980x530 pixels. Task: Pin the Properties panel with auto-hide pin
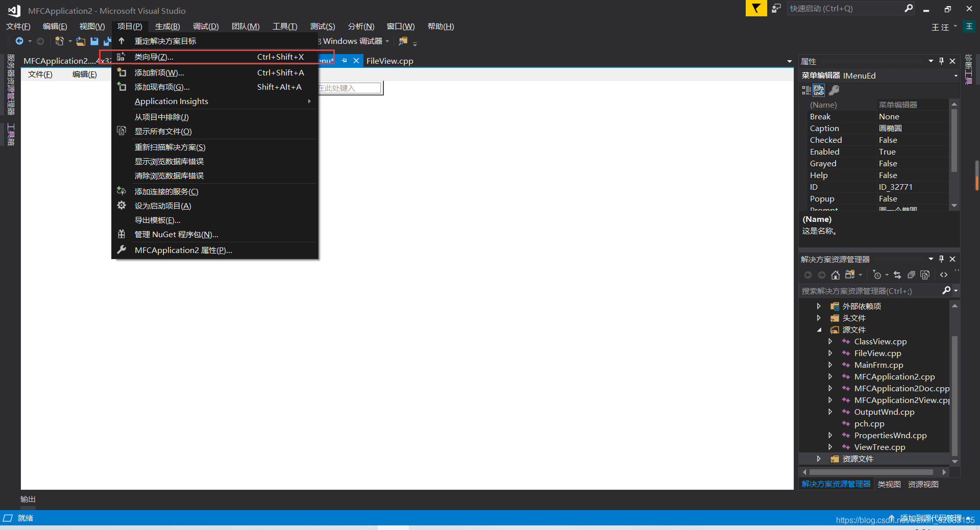(x=942, y=61)
